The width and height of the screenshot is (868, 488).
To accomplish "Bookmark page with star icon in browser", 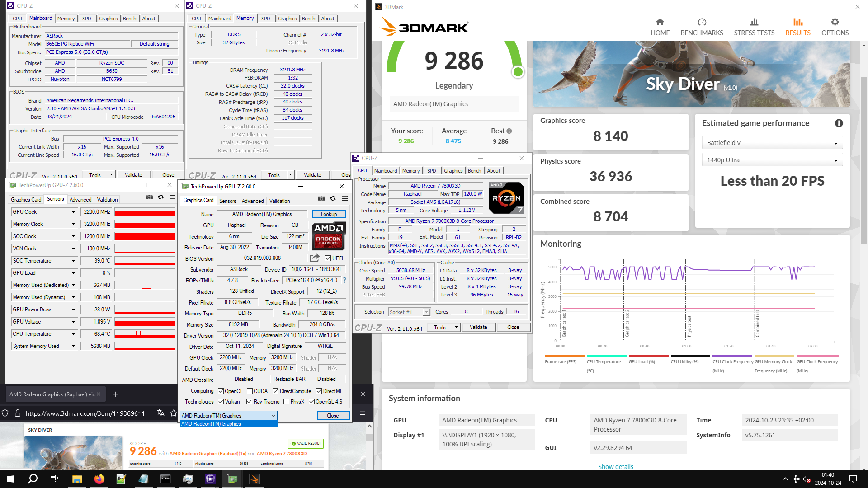I will click(173, 413).
